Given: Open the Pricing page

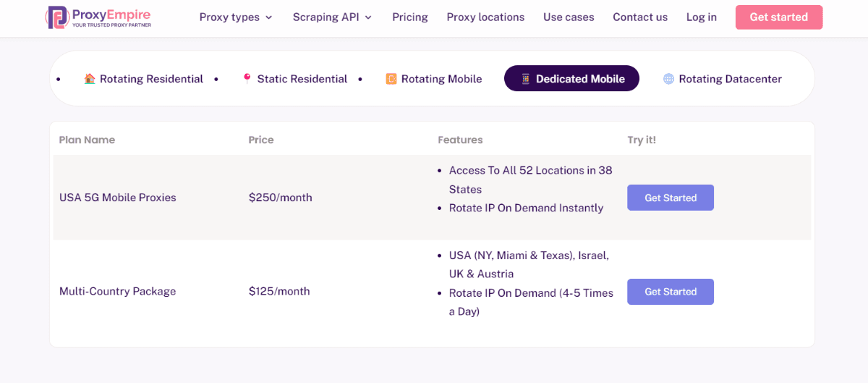Looking at the screenshot, I should coord(410,17).
